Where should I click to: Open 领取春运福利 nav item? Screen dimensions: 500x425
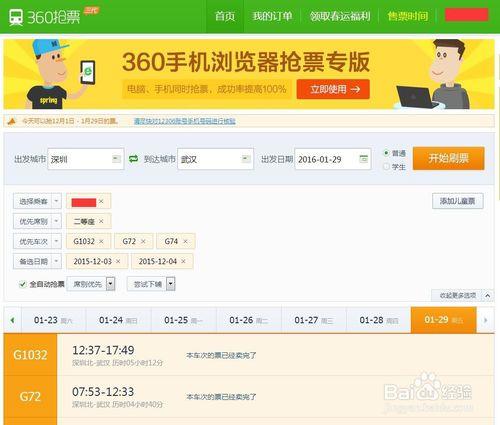[340, 16]
